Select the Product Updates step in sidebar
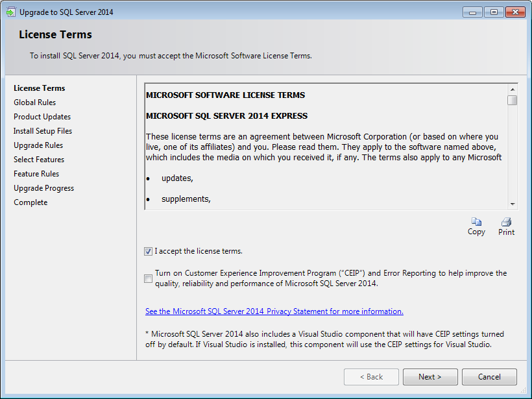This screenshot has height=399, width=532. [42, 117]
